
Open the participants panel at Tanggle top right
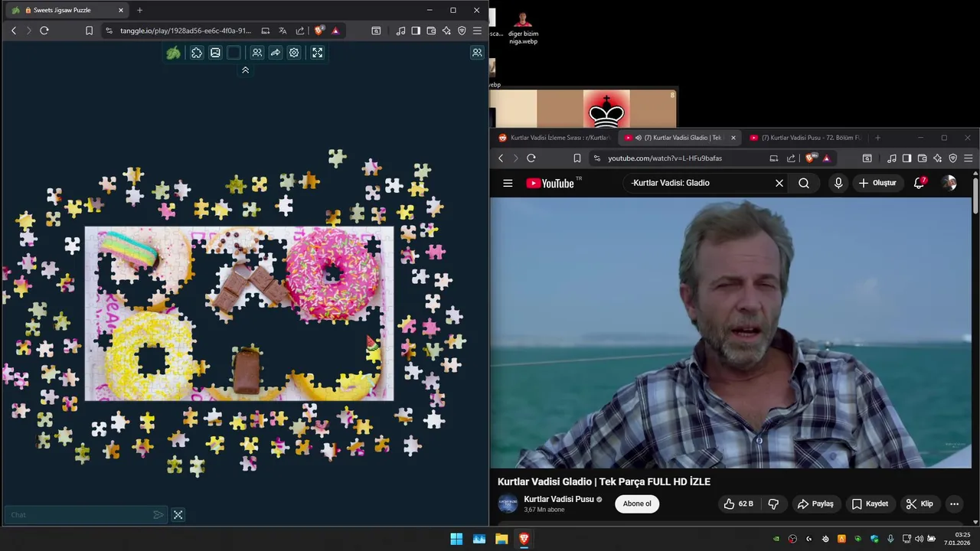(x=477, y=53)
